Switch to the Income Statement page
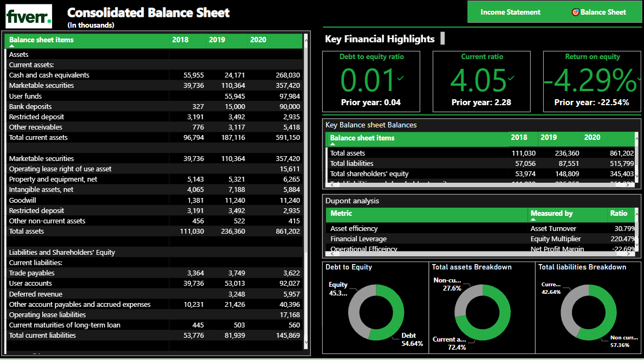 [510, 12]
